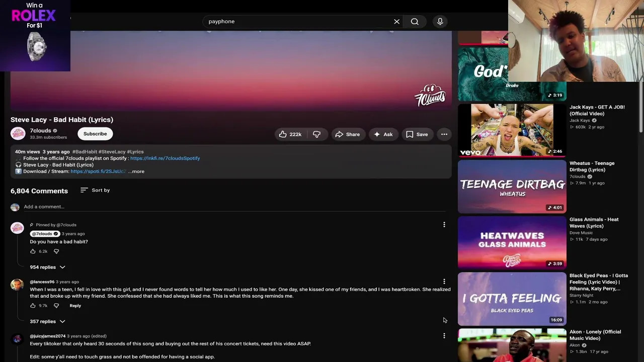This screenshot has width=644, height=362.
Task: Click the '40m views 3 years ago' text
Action: pos(42,152)
